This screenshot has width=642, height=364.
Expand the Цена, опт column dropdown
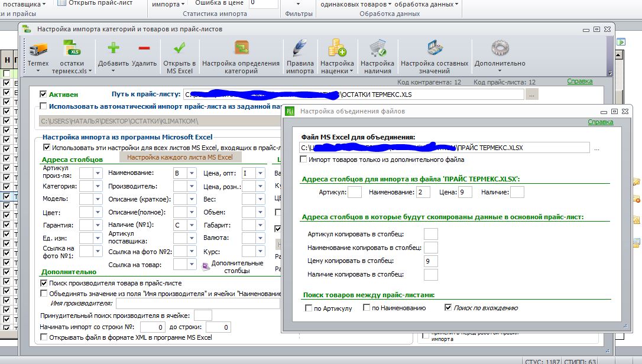[260, 173]
